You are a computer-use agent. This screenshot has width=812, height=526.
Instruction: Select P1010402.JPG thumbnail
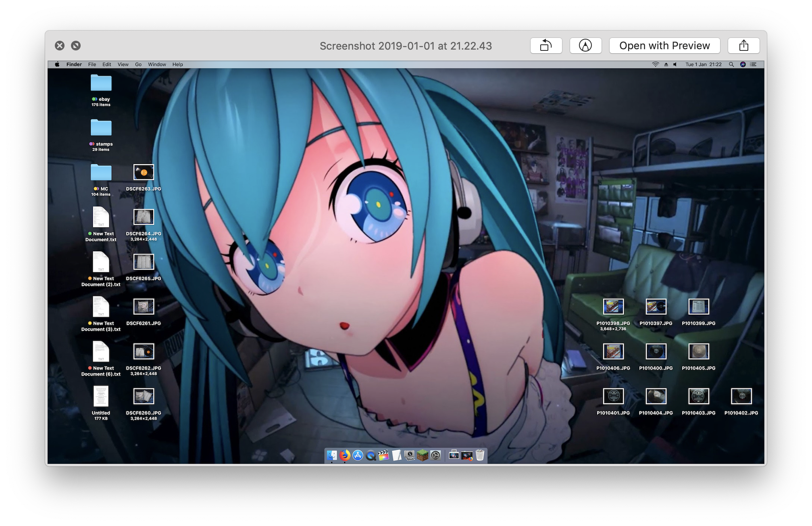[x=741, y=396]
